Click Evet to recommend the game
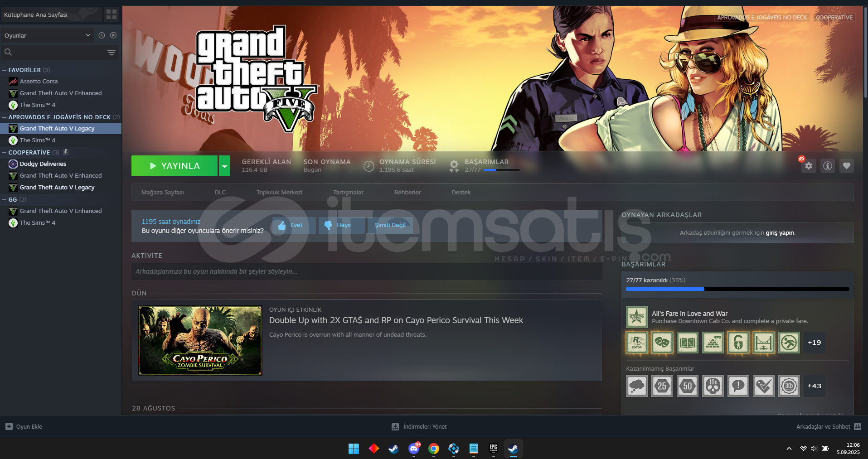Image resolution: width=868 pixels, height=459 pixels. tap(294, 225)
